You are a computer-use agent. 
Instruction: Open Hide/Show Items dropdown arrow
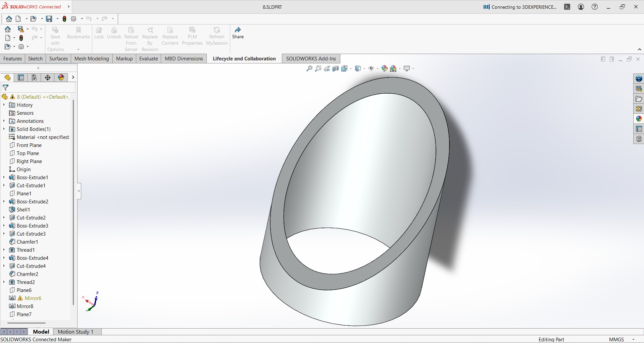coord(378,68)
